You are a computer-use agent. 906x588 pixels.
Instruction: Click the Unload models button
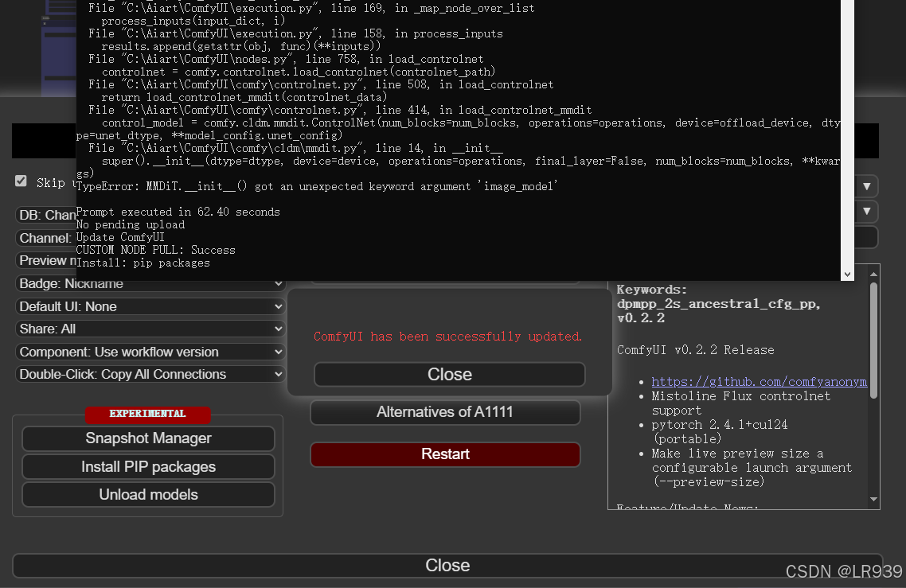[x=149, y=494]
